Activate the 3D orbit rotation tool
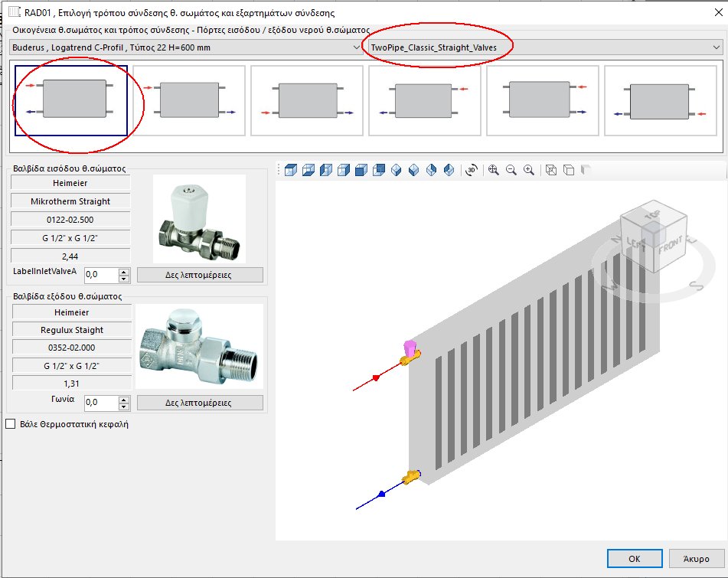 [472, 170]
